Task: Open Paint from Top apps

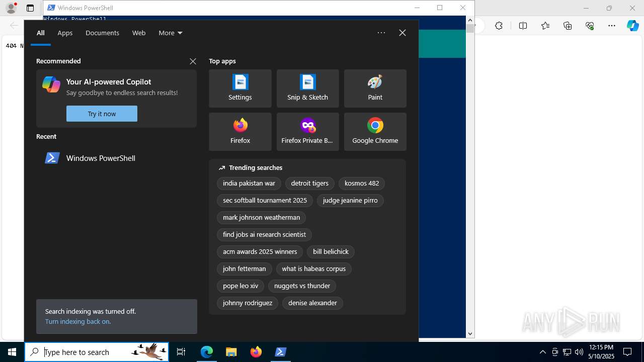Action: (x=375, y=88)
